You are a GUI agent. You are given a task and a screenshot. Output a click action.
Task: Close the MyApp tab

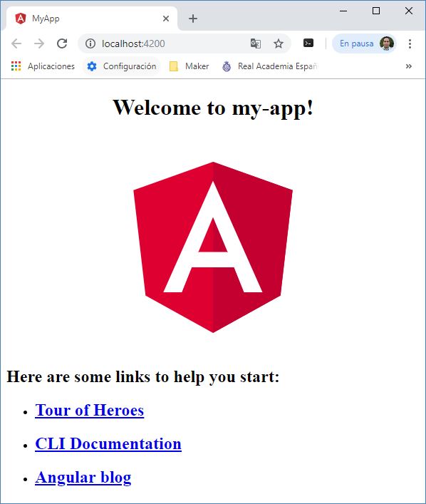166,19
